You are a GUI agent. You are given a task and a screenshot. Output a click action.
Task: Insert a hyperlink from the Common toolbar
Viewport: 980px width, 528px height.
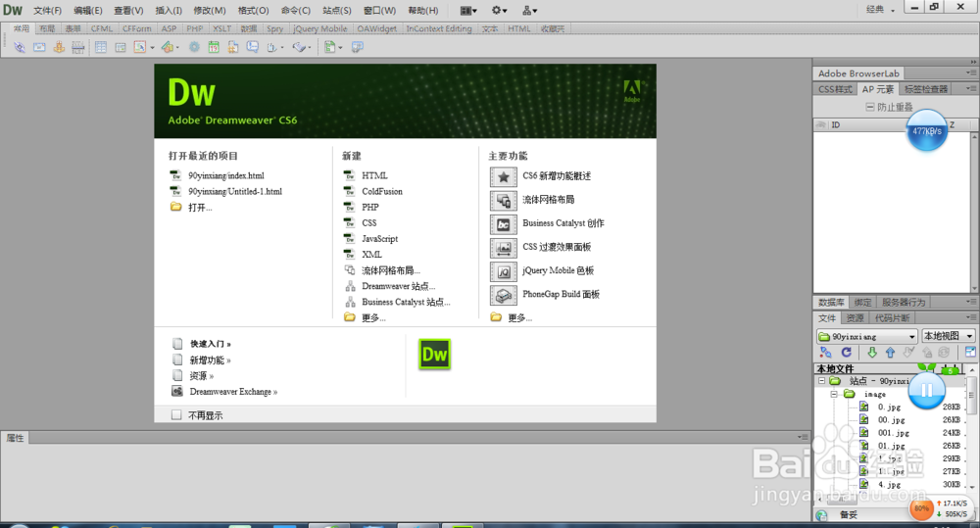(x=20, y=47)
